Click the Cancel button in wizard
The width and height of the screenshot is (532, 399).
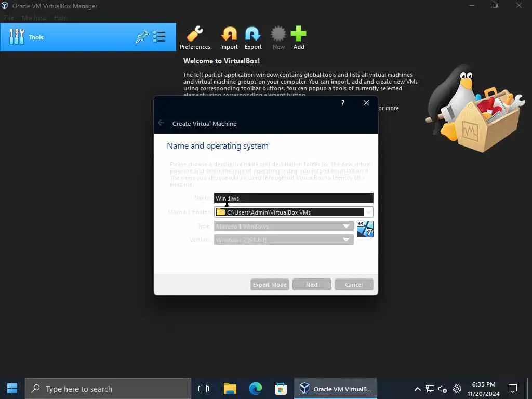point(354,285)
